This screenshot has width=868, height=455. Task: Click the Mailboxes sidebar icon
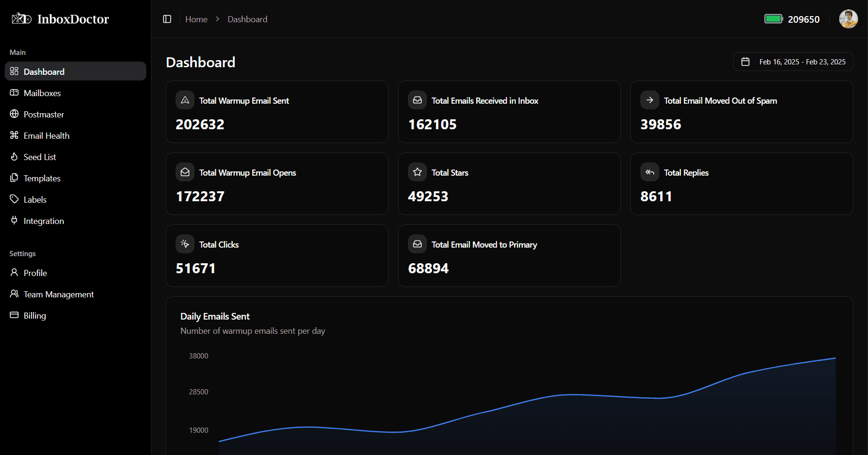click(14, 92)
